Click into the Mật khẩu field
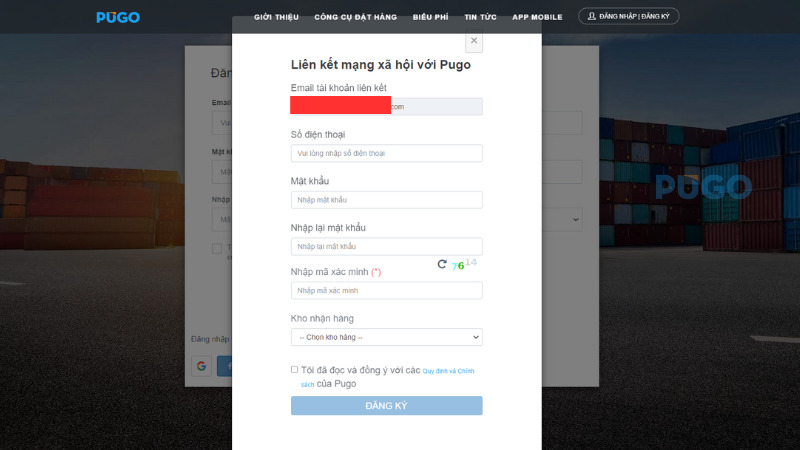 click(386, 200)
